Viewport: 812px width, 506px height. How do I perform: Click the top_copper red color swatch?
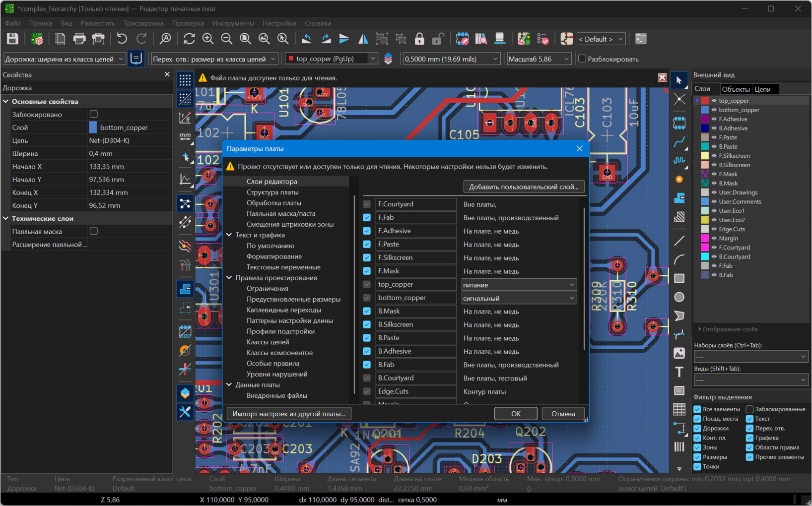pyautogui.click(x=705, y=101)
